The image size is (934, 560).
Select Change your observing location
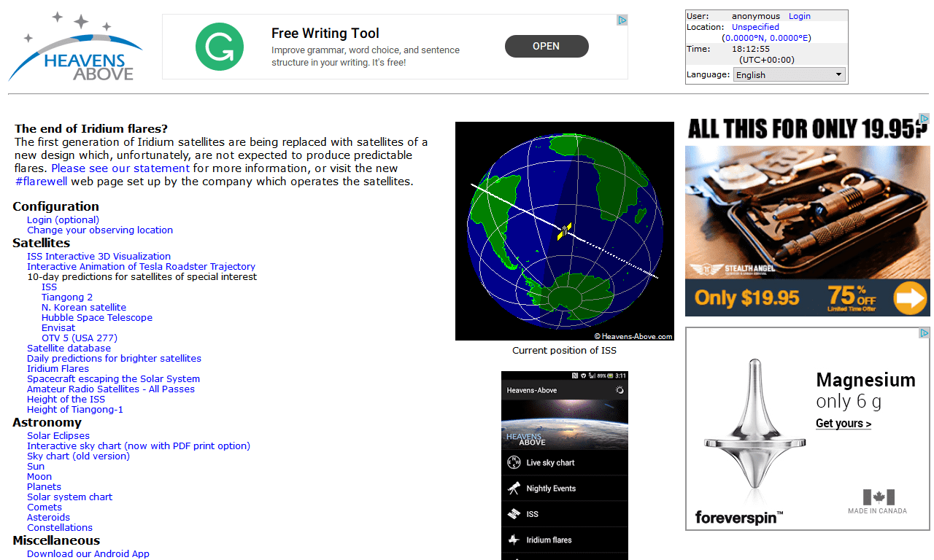click(100, 230)
